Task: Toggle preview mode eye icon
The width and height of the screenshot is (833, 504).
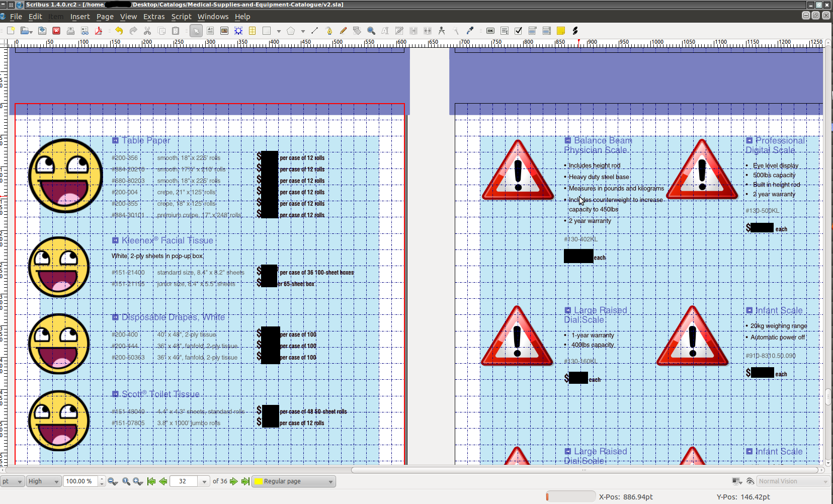Action: tap(750, 481)
